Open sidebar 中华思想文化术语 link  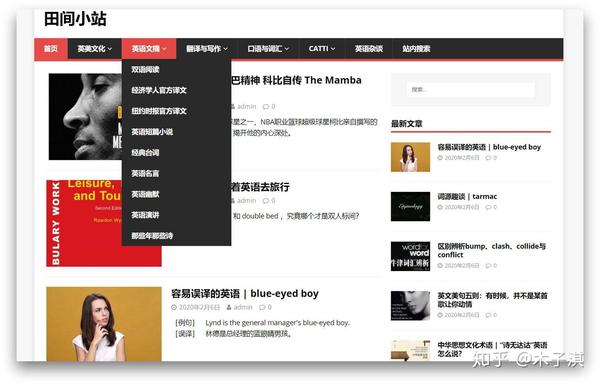click(x=492, y=349)
